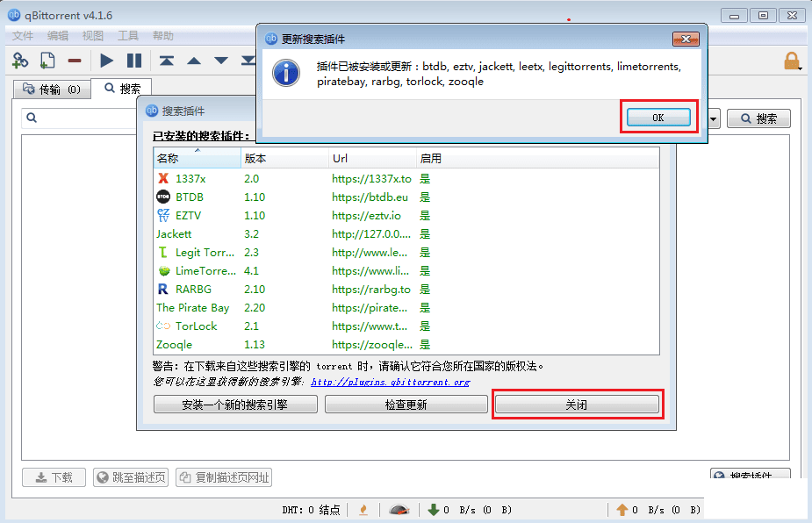Click the 跳至描述页 button

(x=132, y=477)
